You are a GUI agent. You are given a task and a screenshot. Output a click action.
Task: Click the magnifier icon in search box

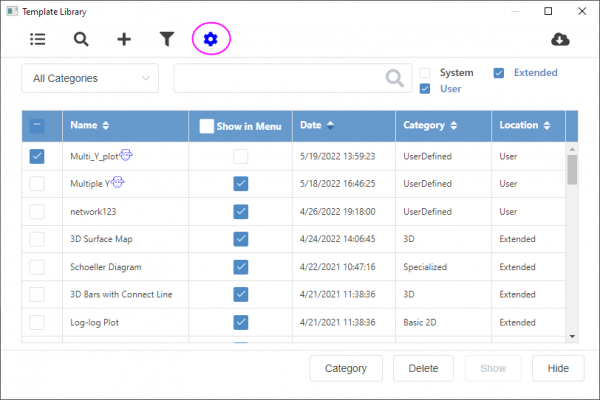point(395,78)
